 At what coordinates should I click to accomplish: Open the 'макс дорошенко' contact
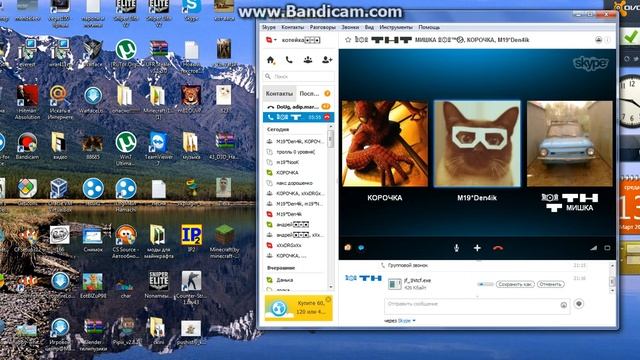(296, 183)
